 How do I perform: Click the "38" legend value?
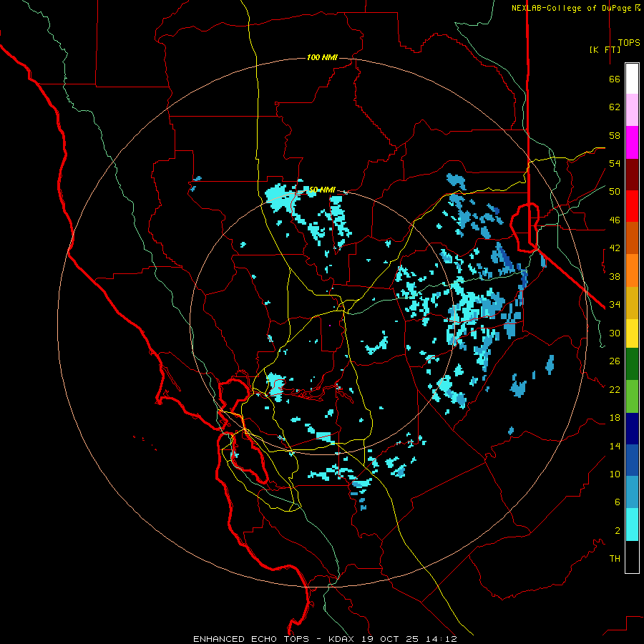point(615,276)
